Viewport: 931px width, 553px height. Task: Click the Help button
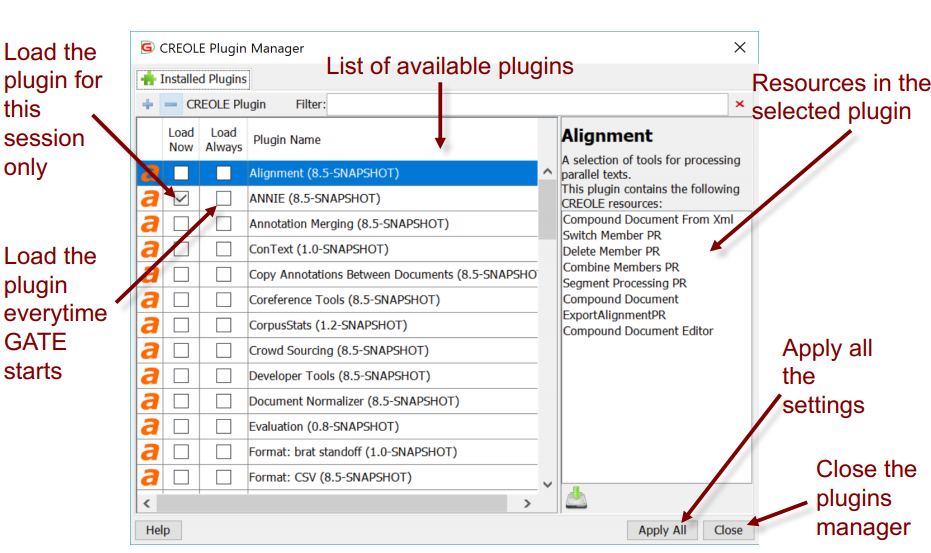pos(158,530)
